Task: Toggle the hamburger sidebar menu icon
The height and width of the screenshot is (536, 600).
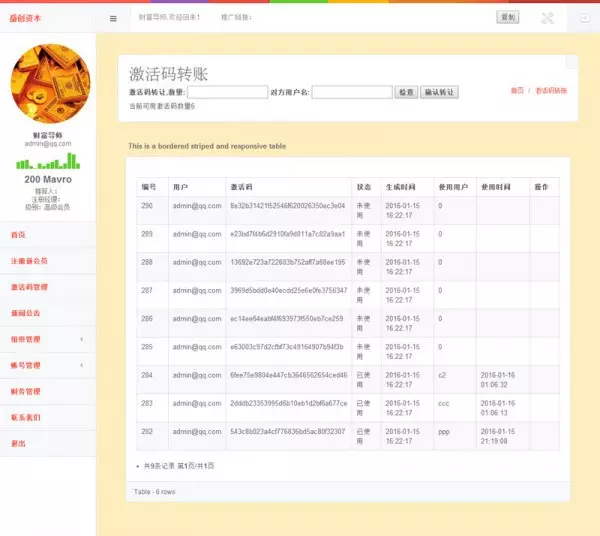Action: coord(113,18)
